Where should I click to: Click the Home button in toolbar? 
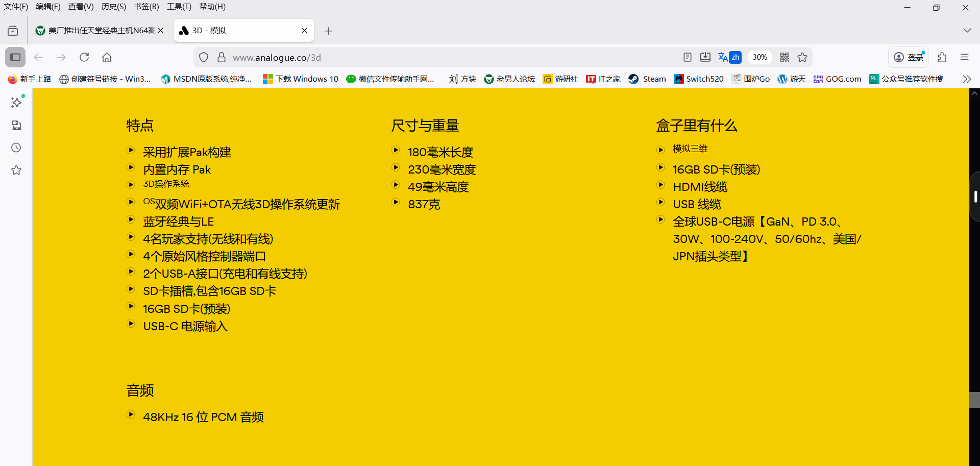coord(107,57)
